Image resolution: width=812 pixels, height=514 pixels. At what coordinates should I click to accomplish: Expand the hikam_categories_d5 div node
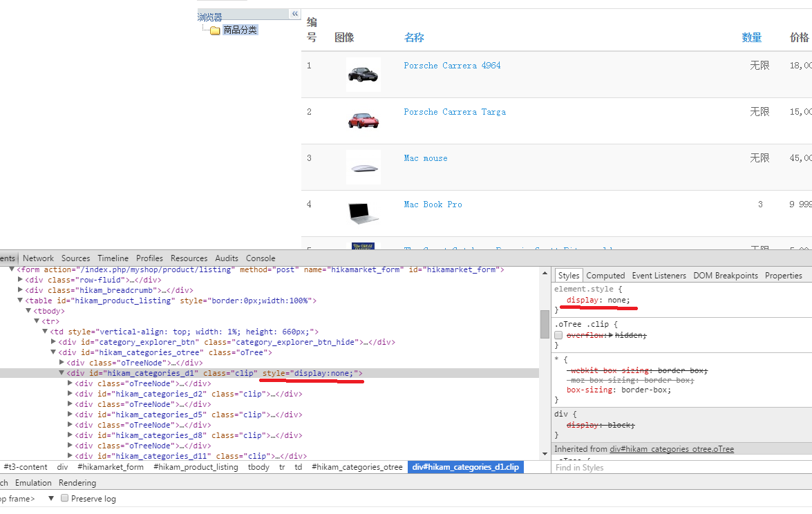[70, 414]
